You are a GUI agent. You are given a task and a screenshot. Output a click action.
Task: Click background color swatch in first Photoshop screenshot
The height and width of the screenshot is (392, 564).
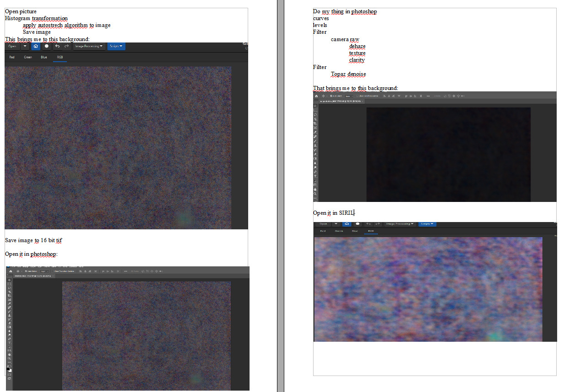click(x=11, y=371)
